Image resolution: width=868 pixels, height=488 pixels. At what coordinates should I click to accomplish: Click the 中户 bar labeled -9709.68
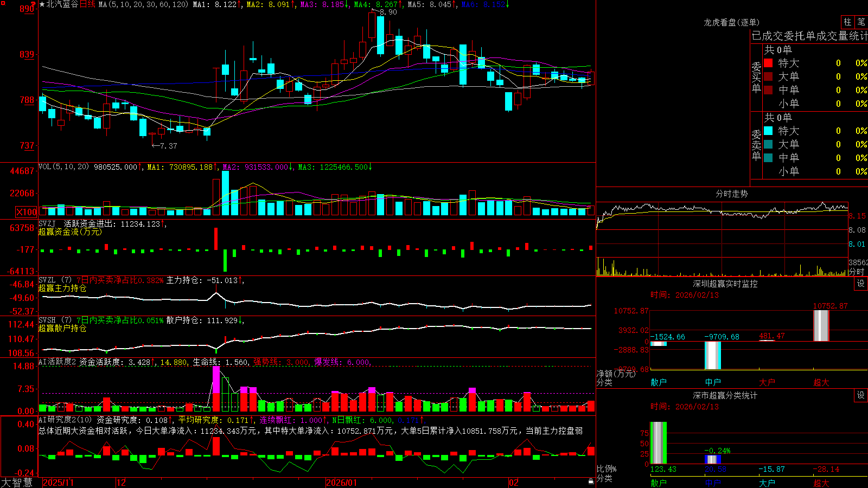(x=713, y=355)
